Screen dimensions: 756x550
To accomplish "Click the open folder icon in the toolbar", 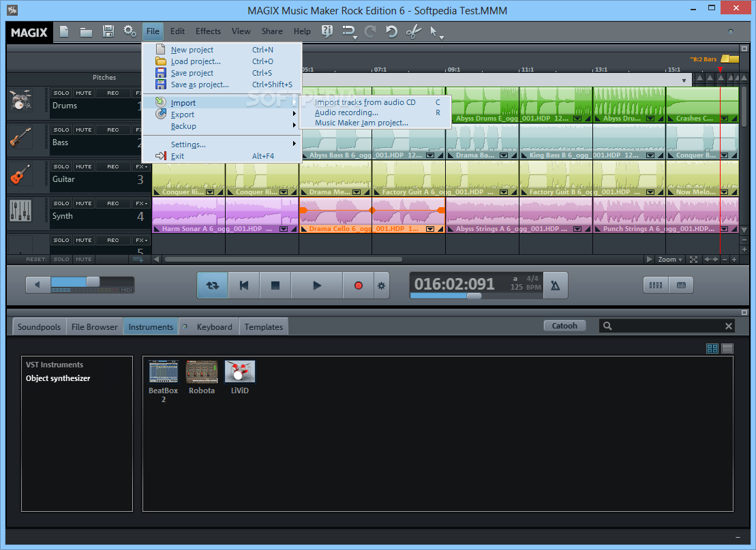I will pyautogui.click(x=87, y=32).
